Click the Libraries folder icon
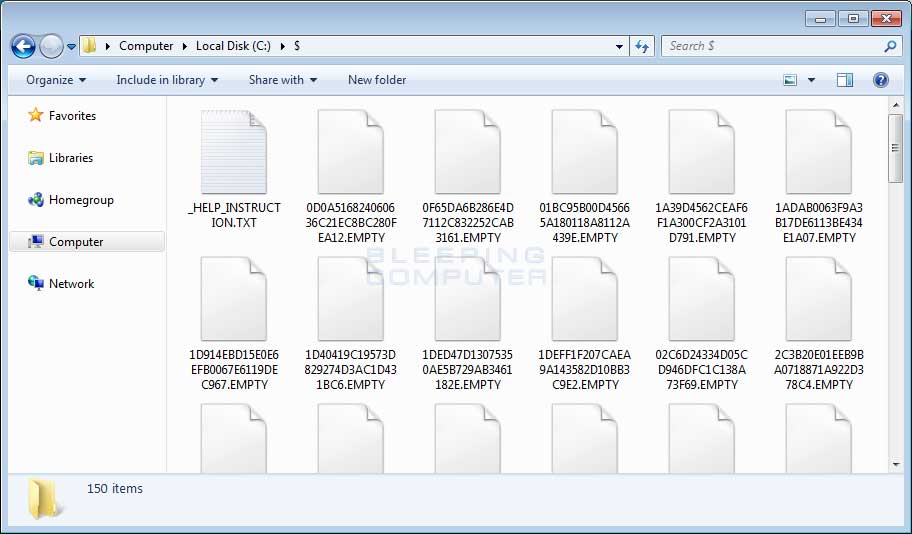 pyautogui.click(x=35, y=158)
